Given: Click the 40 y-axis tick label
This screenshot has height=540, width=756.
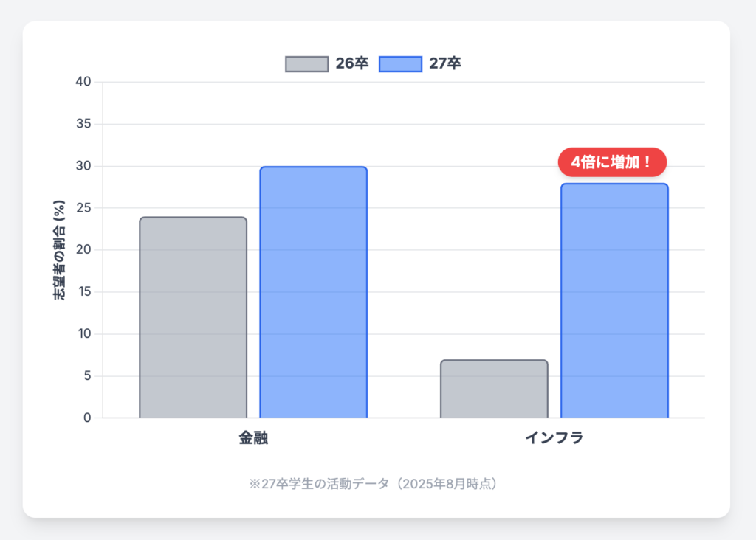Looking at the screenshot, I should point(83,81).
